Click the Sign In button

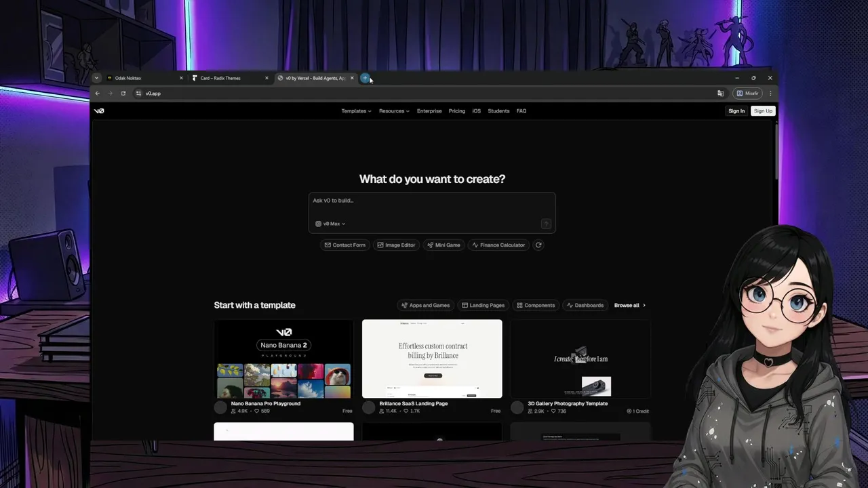736,110
